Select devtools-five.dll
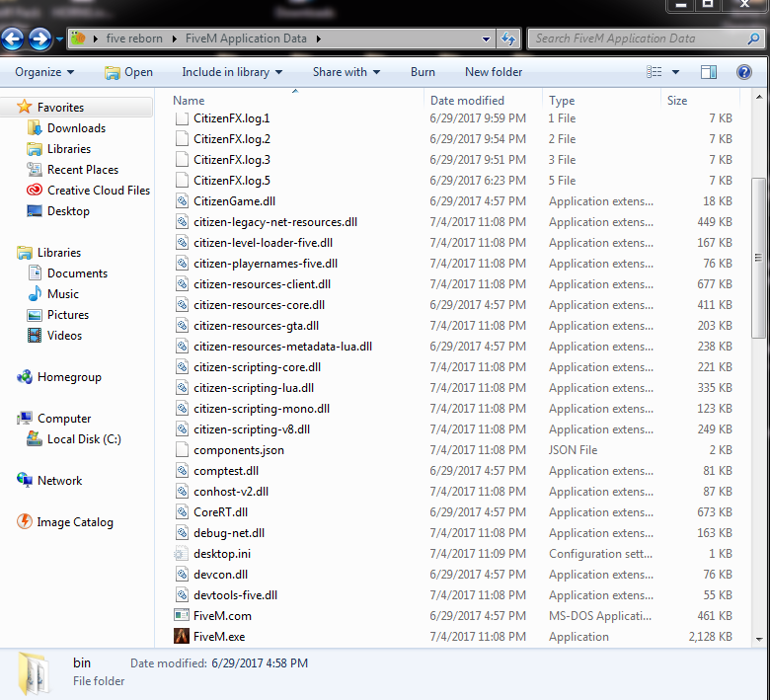The image size is (770, 700). point(235,595)
